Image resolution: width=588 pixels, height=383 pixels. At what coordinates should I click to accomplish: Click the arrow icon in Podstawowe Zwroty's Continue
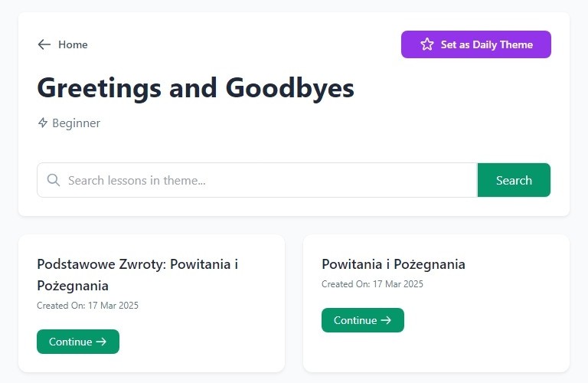click(101, 342)
